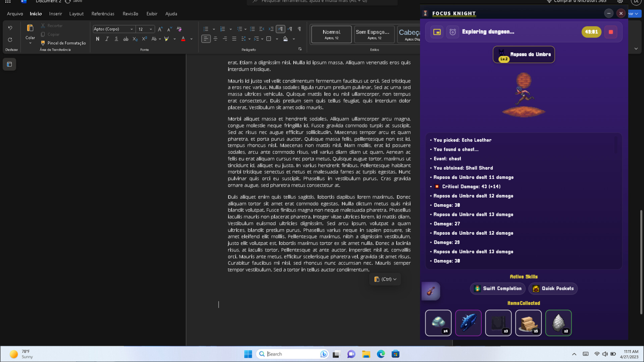Select the Shell Shard item thumbnail
The height and width of the screenshot is (362, 644).
558,322
